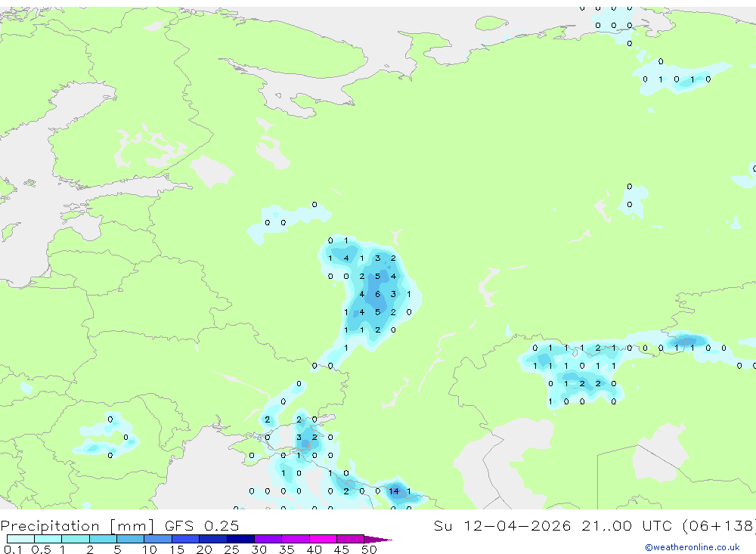Click the legend scale label '25'
The width and height of the screenshot is (756, 554).
click(231, 549)
